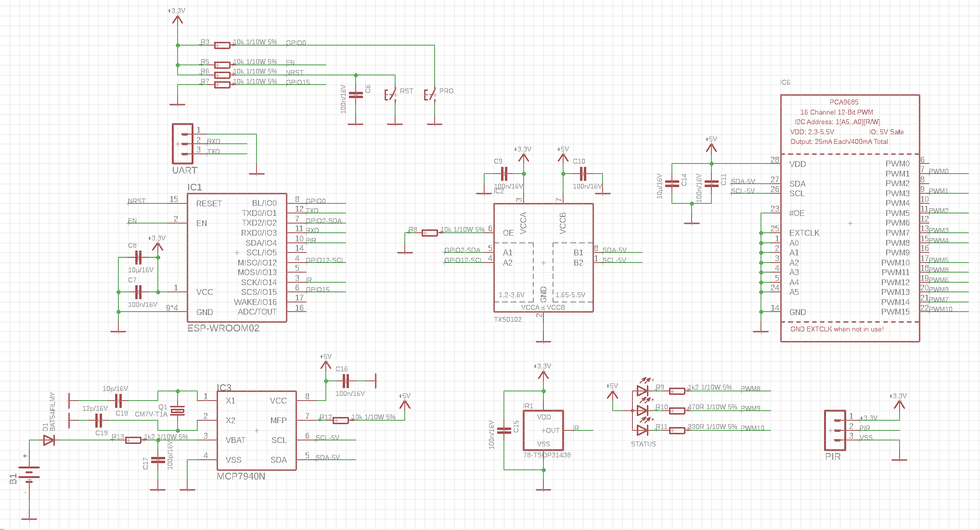Click the 'VDD: 2.3-5.5V' text

click(812, 132)
